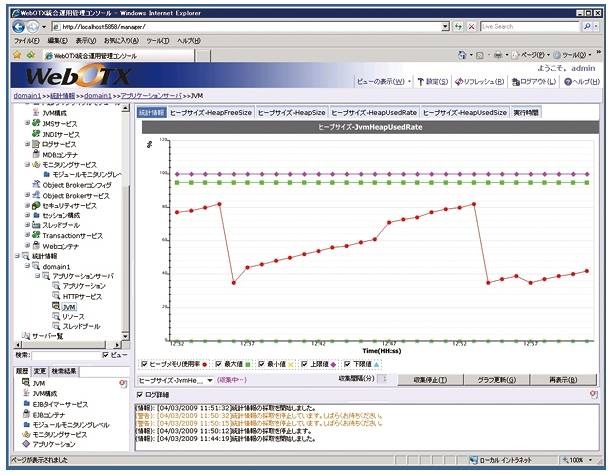The image size is (613, 475).
Task: Click the tree panel horizontal scrollbar
Action: tap(60, 343)
